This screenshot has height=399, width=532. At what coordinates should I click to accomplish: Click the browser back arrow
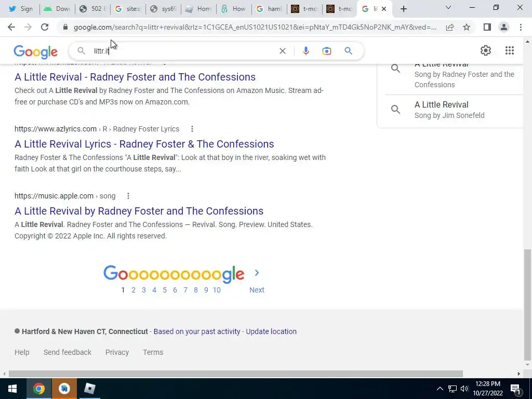[11, 27]
